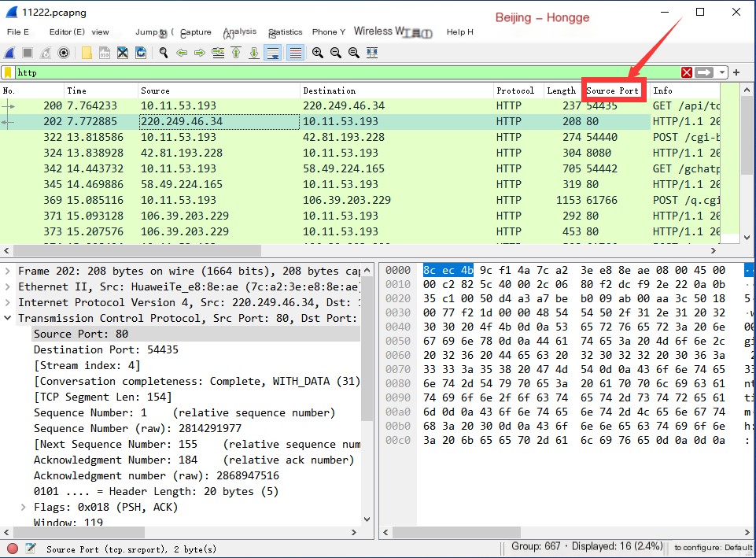Start capturing packets with shark fin icon
Viewport: 756px width, 558px height.
coord(9,53)
